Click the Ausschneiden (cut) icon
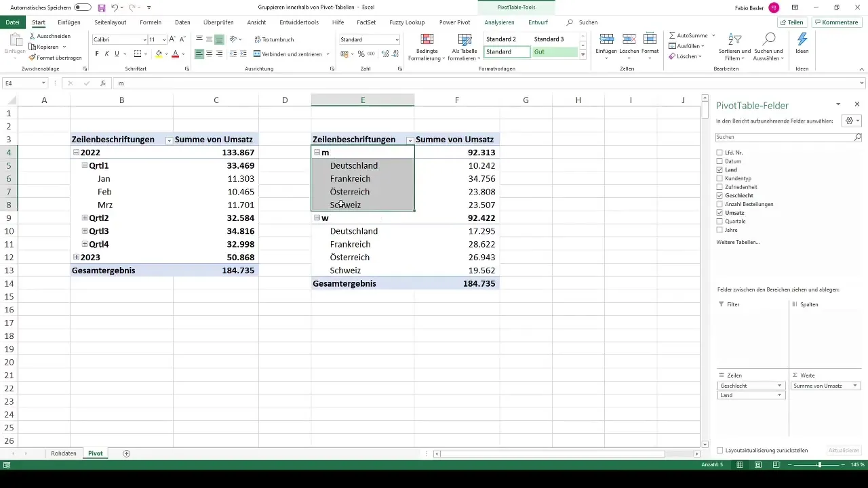This screenshot has width=868, height=488. (x=33, y=36)
